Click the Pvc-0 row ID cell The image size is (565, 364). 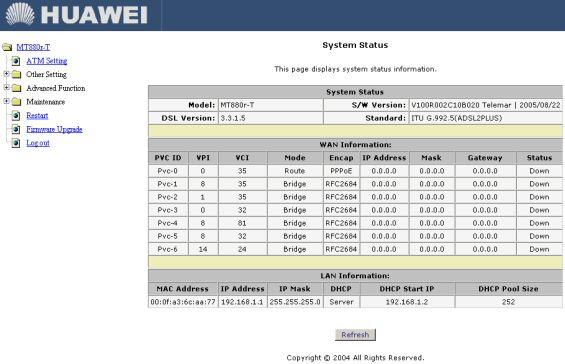pos(168,171)
